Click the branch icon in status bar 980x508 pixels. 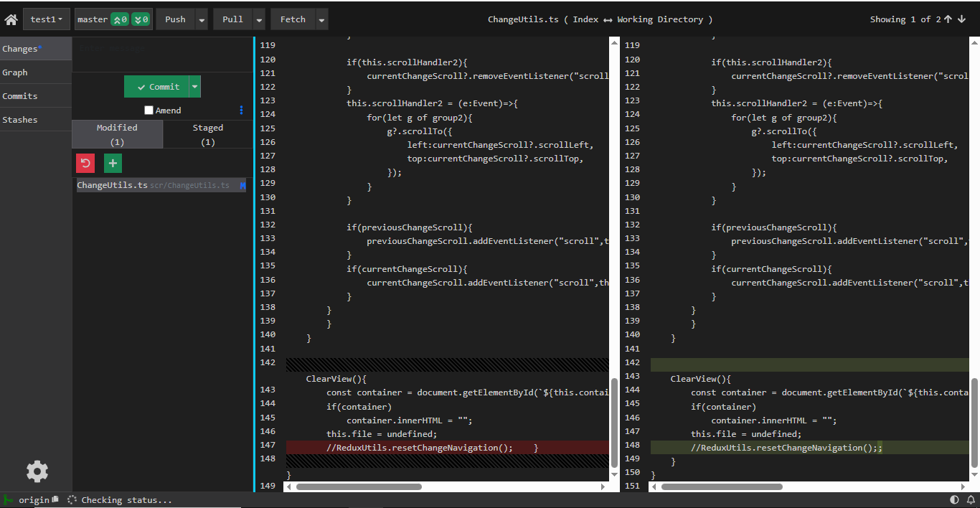pyautogui.click(x=9, y=499)
